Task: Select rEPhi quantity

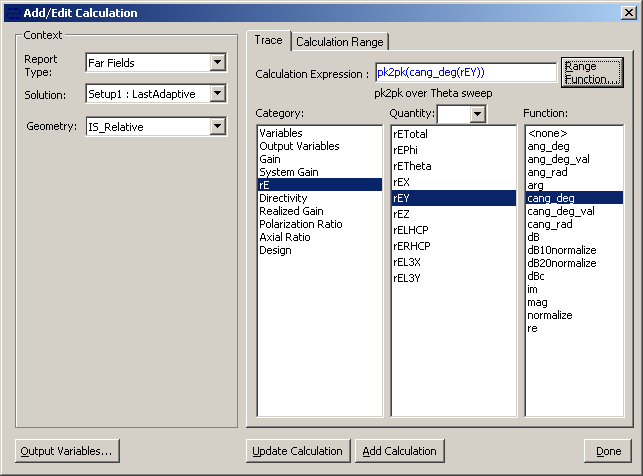Action: tap(454, 150)
